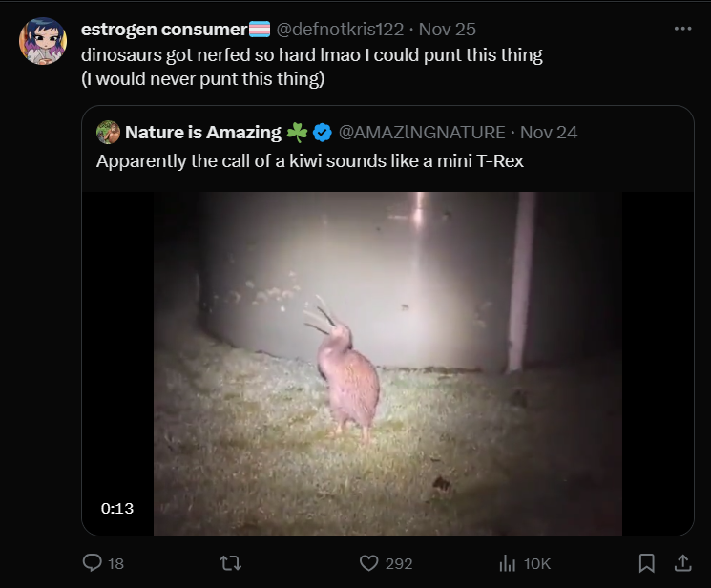Open the quoted tweet about kiwi call

coord(310,161)
